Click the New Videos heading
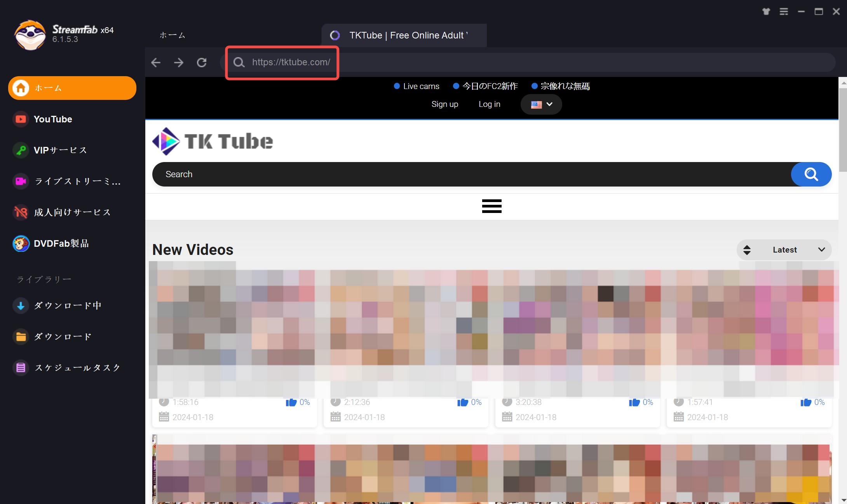 coord(193,250)
